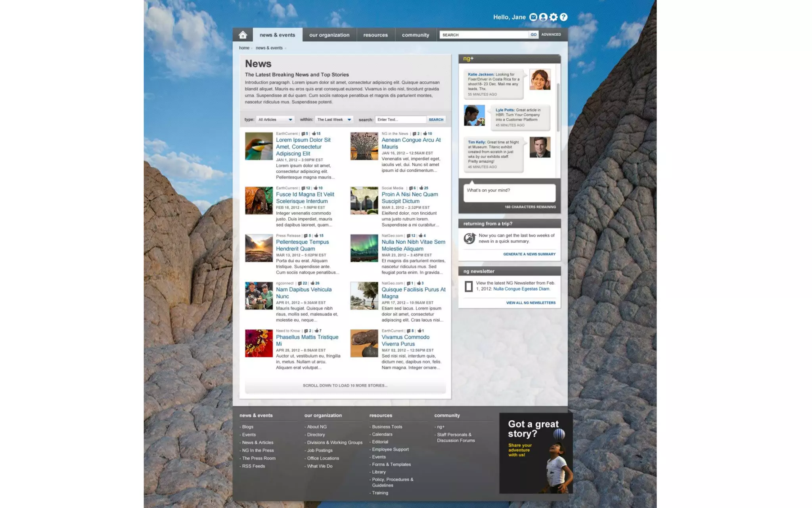The image size is (812, 508).
Task: Click the help question mark icon
Action: click(x=563, y=17)
